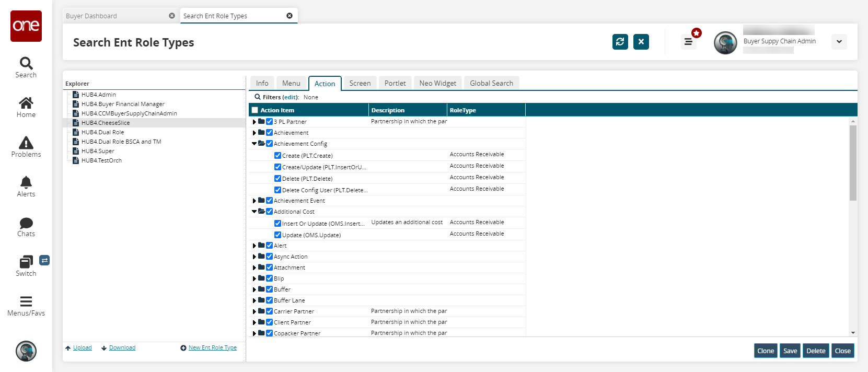Click the New Ent Role Type link
Viewport: 868px width, 372px height.
coord(212,347)
